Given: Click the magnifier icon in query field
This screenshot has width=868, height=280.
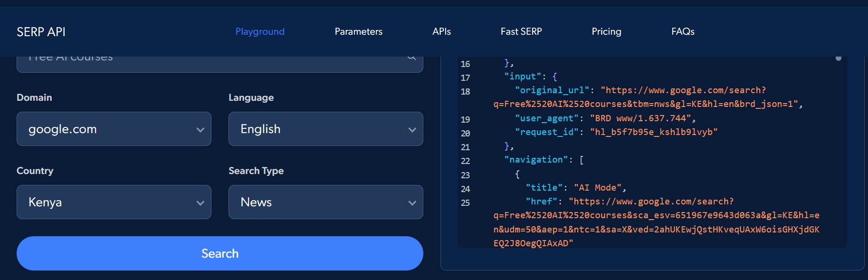Looking at the screenshot, I should pyautogui.click(x=411, y=58).
